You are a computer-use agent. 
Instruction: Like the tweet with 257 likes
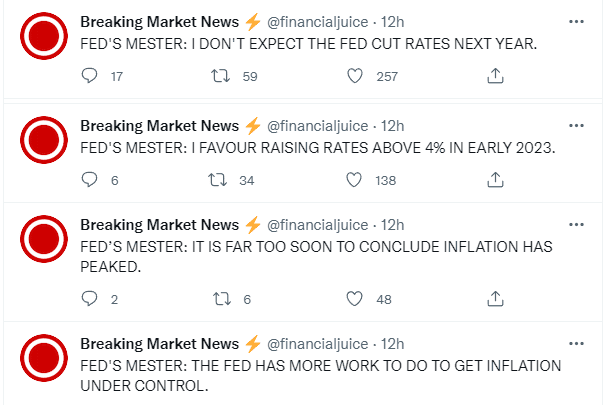point(355,75)
